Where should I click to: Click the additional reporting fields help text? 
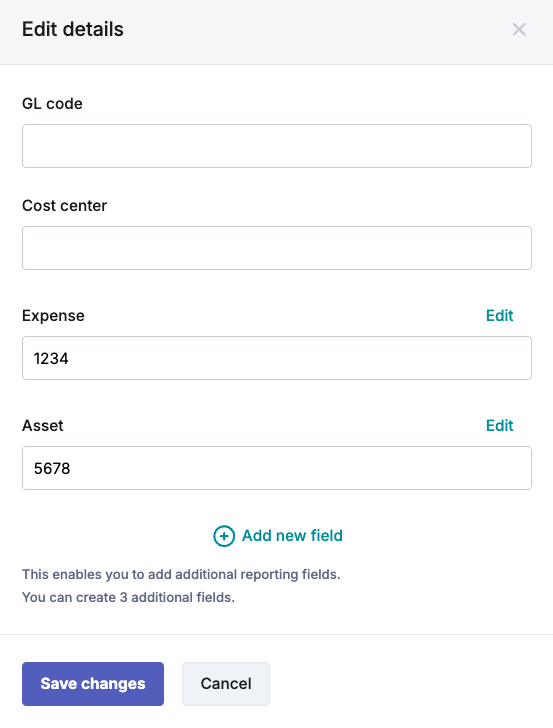coord(181,574)
